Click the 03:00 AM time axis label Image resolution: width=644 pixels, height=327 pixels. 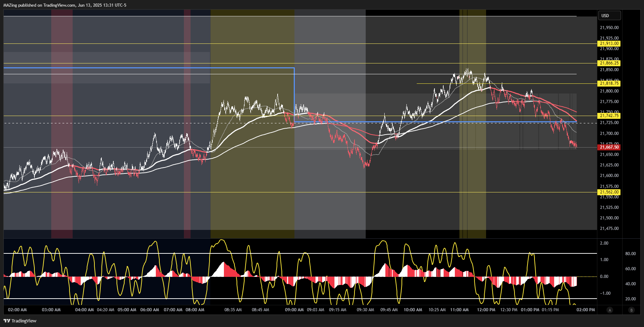point(51,310)
